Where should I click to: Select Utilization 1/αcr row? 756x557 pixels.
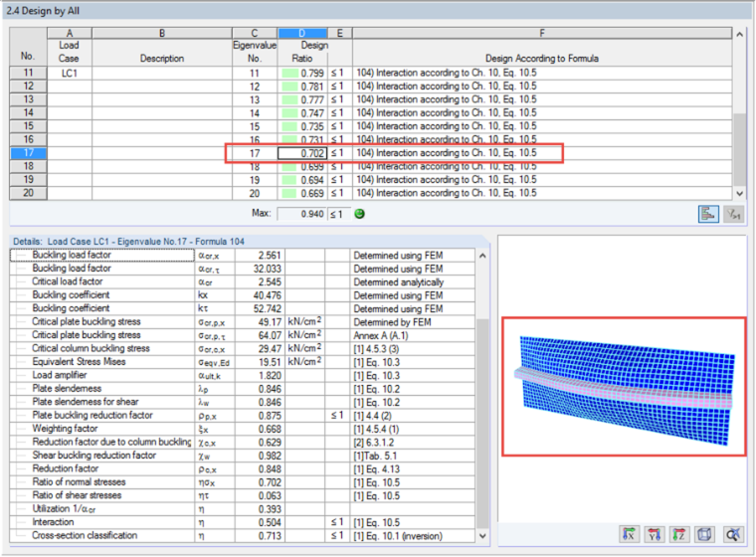(242, 509)
